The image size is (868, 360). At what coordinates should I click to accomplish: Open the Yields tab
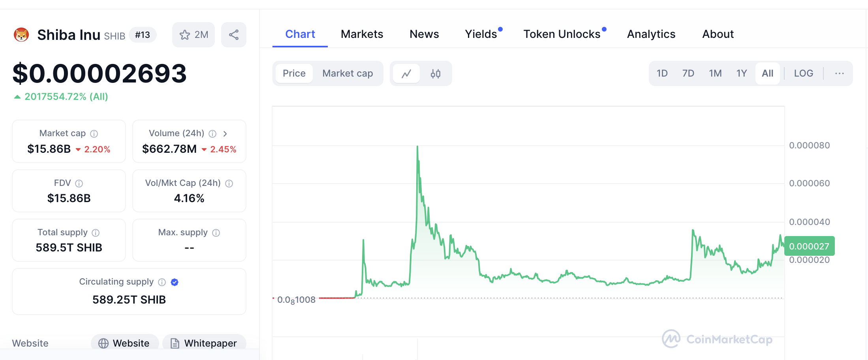[x=481, y=34]
